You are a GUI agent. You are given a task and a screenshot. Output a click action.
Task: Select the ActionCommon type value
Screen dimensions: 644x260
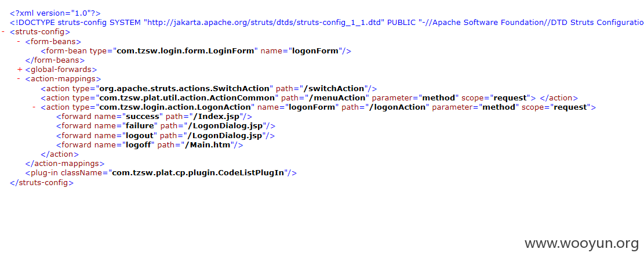click(x=187, y=98)
